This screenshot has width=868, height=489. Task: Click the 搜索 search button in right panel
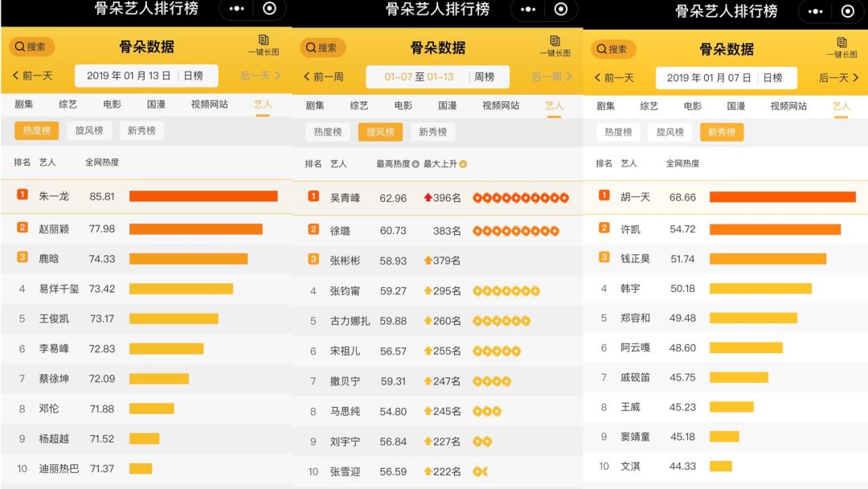pyautogui.click(x=613, y=49)
